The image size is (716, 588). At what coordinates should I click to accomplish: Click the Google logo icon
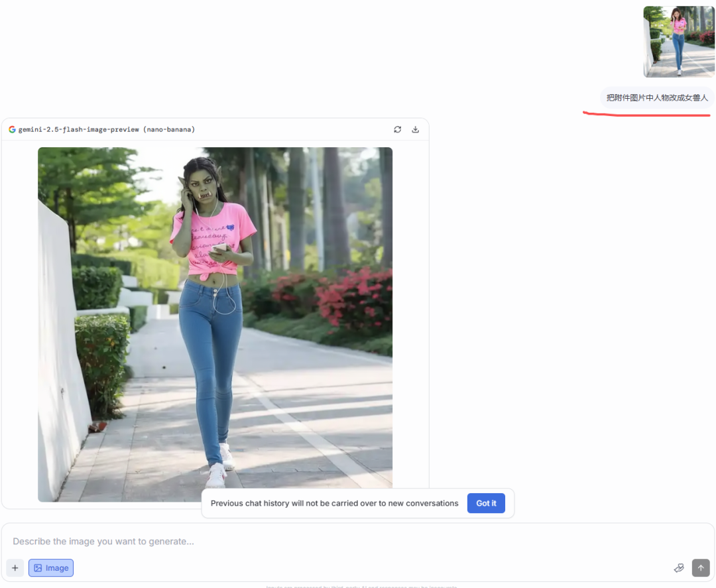pyautogui.click(x=12, y=129)
